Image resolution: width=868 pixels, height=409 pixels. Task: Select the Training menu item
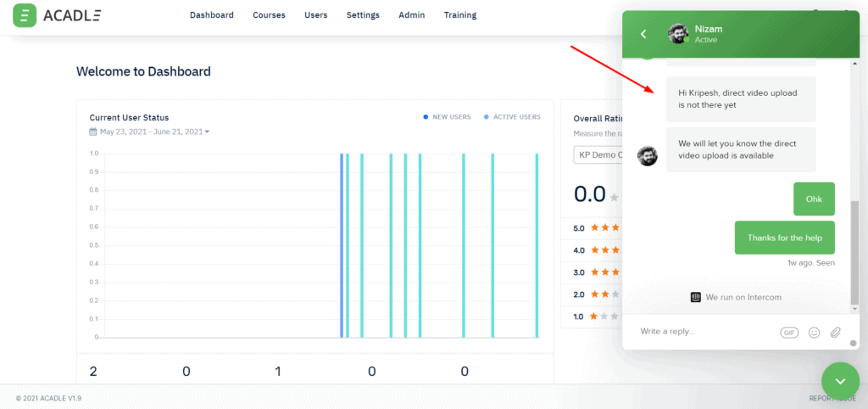pos(459,15)
